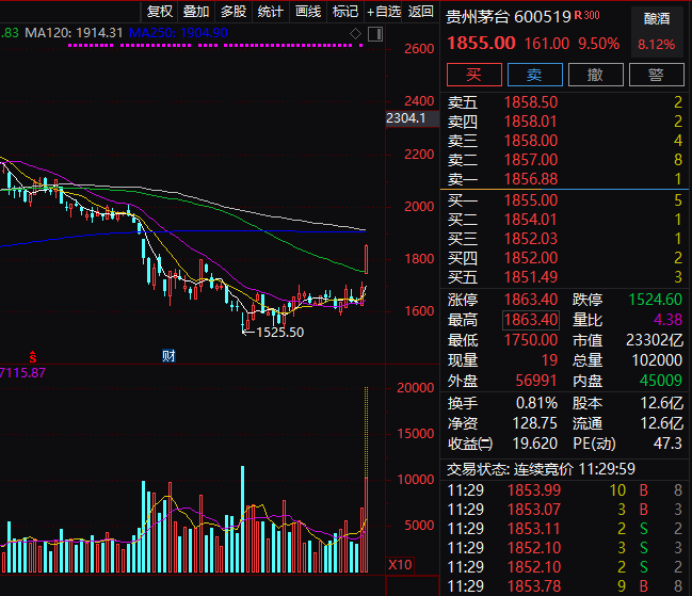Click the 7115.87 volume indicator value

[23, 373]
